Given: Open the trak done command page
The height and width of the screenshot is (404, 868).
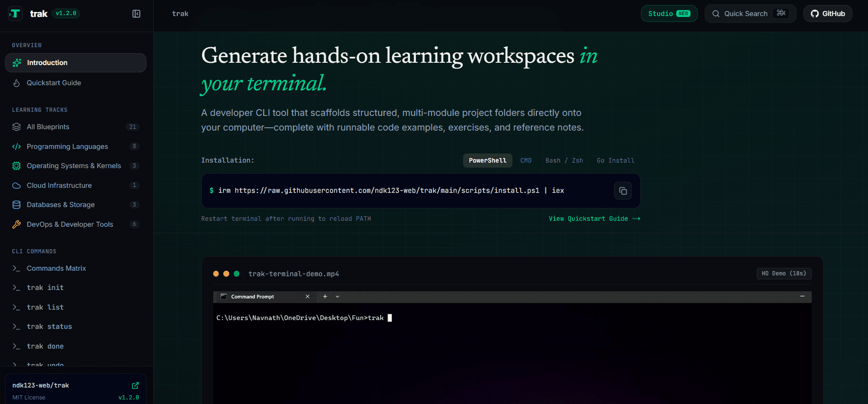Looking at the screenshot, I should pos(75,346).
